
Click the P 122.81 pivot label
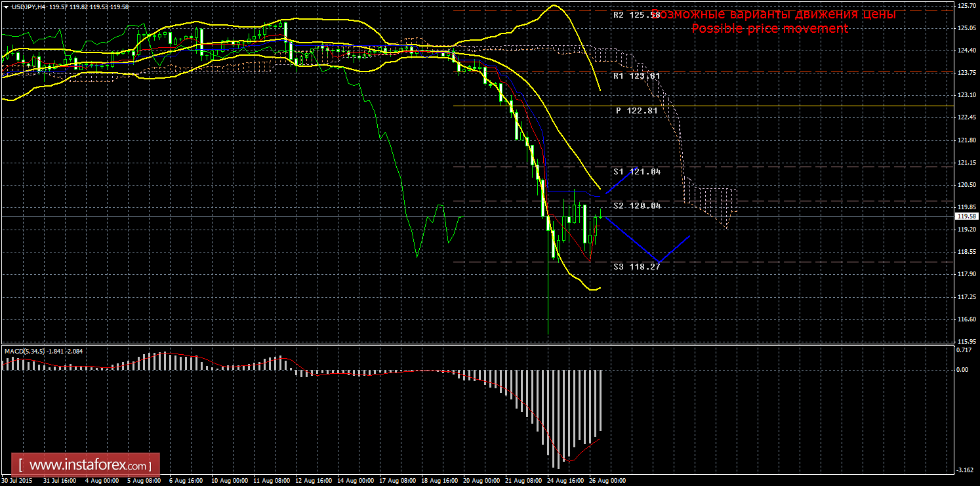638,111
